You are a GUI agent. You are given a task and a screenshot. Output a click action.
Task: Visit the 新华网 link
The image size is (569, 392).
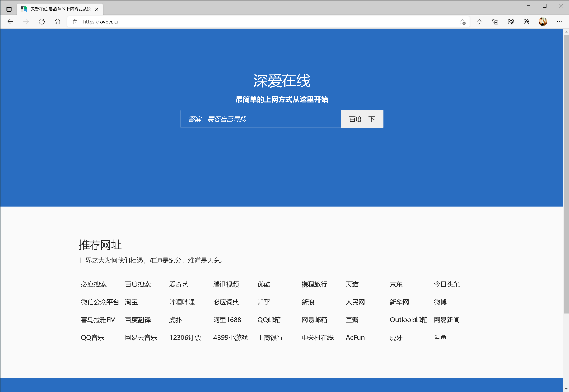399,302
